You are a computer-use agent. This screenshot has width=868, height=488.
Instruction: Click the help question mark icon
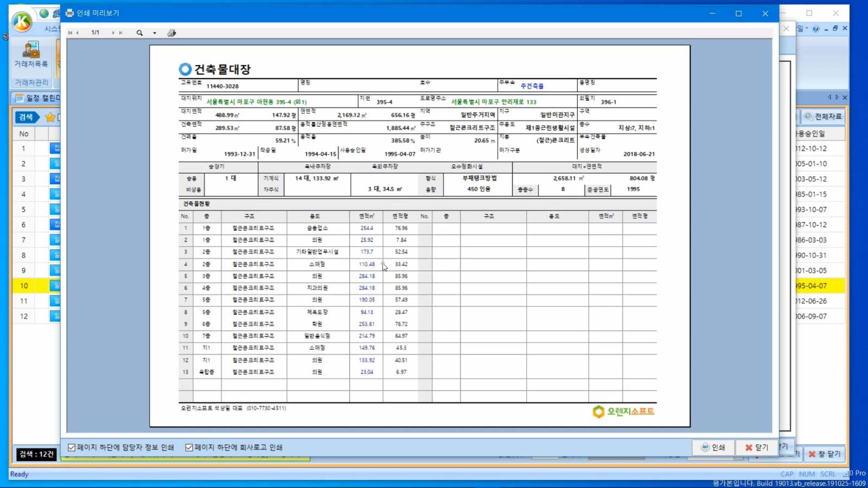point(816,29)
